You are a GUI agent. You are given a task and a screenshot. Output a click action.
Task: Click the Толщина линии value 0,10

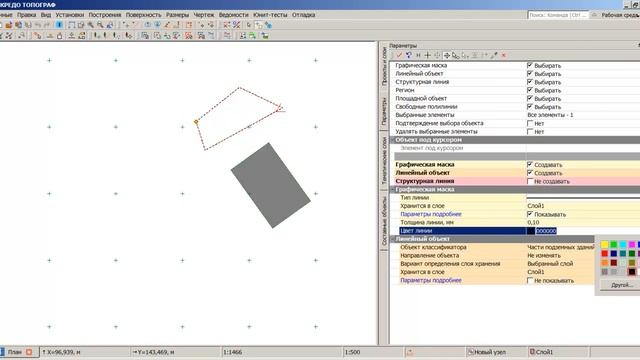[533, 222]
